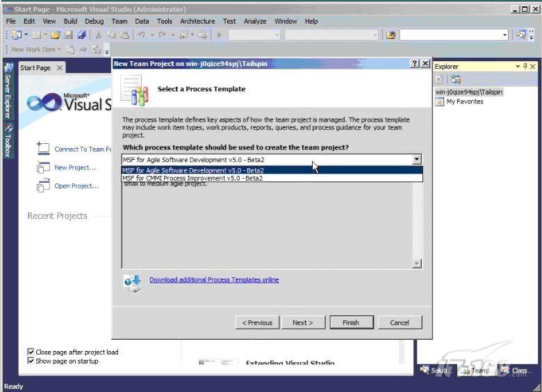Click the Next button

pos(303,322)
